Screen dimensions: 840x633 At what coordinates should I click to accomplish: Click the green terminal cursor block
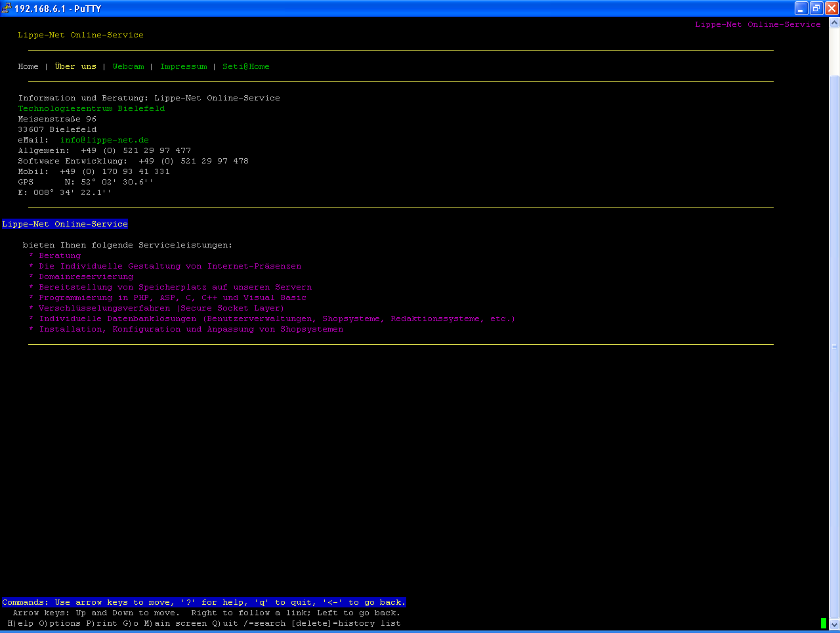[x=824, y=623]
